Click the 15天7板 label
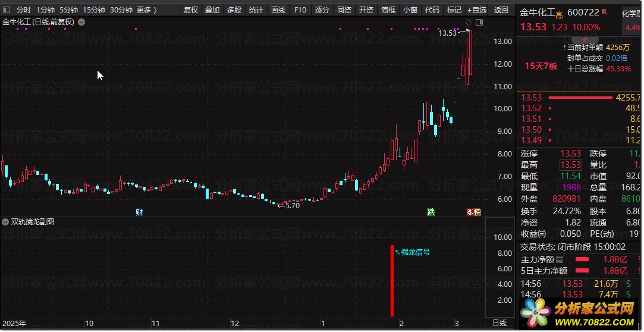This screenshot has height=332, width=644. (541, 66)
